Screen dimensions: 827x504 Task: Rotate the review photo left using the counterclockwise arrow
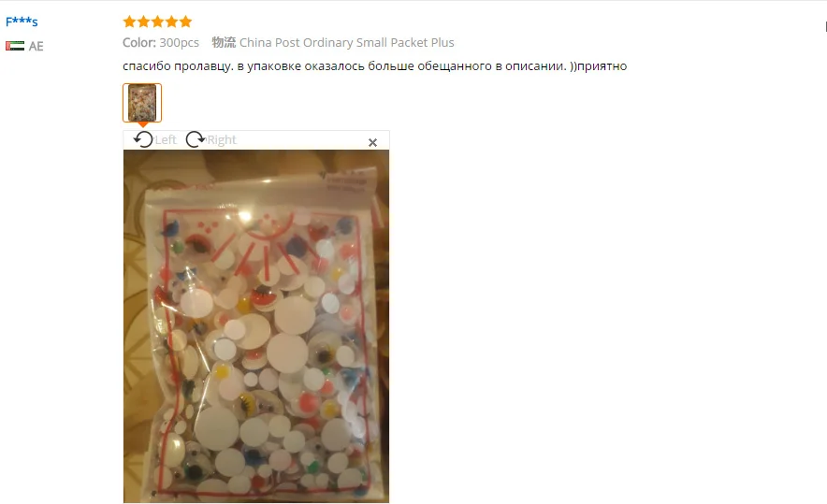(x=143, y=139)
